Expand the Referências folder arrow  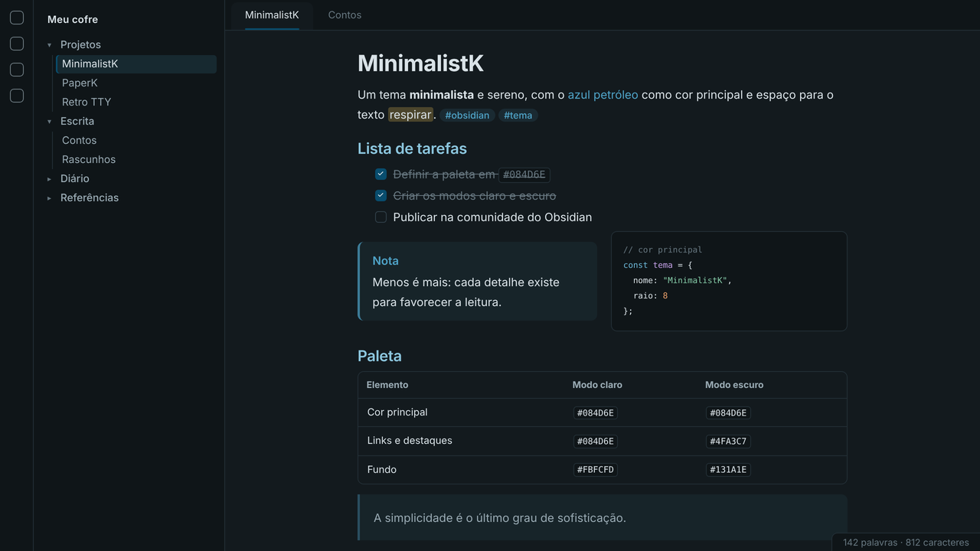(x=50, y=198)
